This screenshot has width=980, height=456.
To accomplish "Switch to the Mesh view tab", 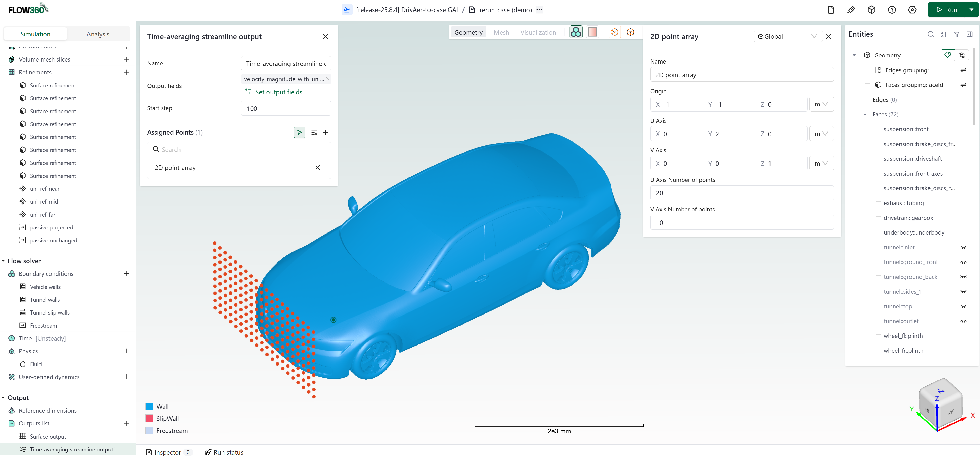I will [x=501, y=32].
